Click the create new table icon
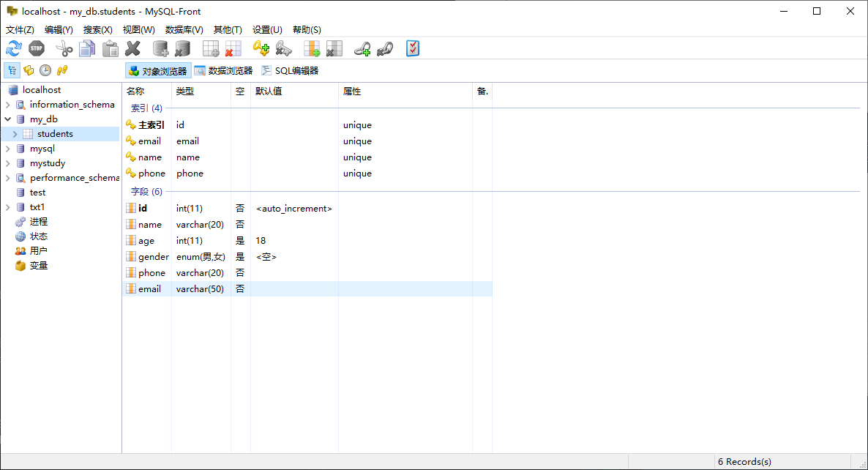868x470 pixels. (x=210, y=48)
